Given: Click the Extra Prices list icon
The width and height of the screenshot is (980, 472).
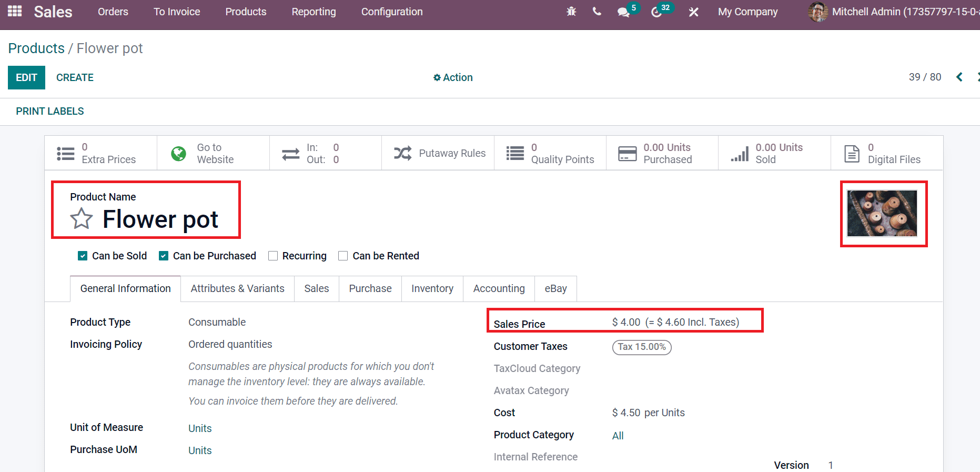Looking at the screenshot, I should click(x=66, y=153).
